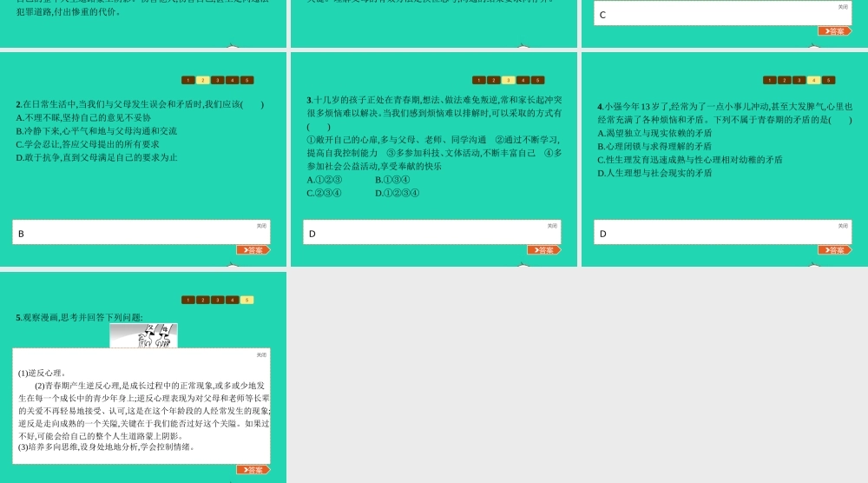868x483 pixels.
Task: Choose option A.①②③ in question 3
Action: 325,180
